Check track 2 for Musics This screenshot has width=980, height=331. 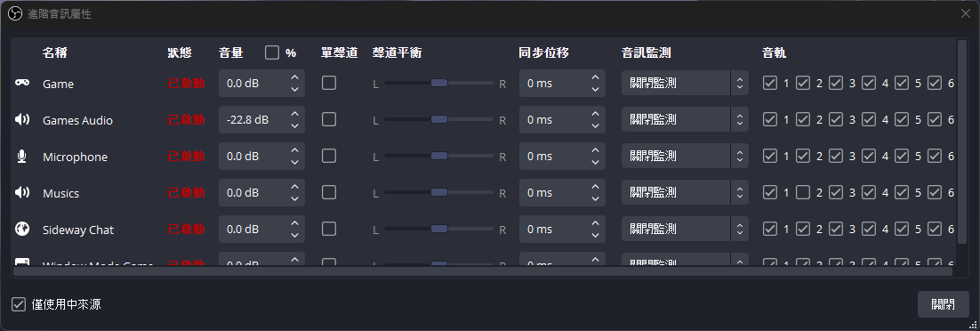click(x=803, y=192)
